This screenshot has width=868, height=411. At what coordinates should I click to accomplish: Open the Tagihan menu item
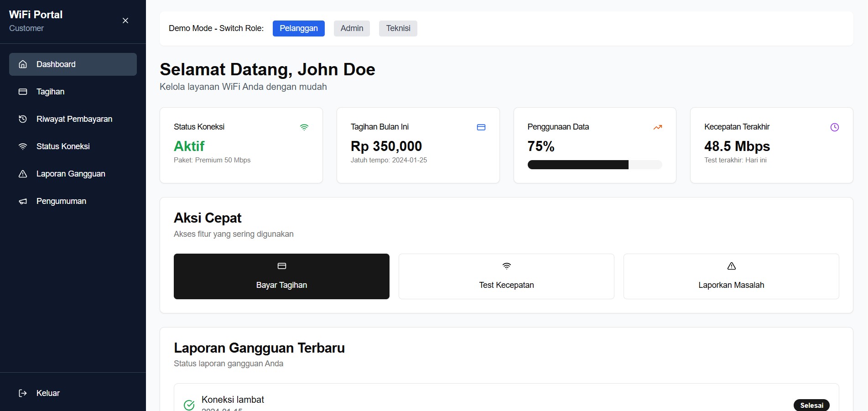pos(73,92)
